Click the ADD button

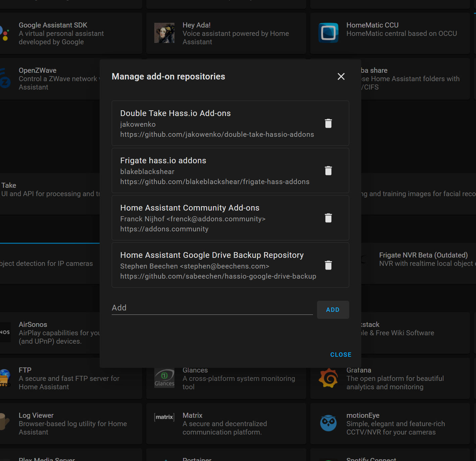(x=333, y=310)
